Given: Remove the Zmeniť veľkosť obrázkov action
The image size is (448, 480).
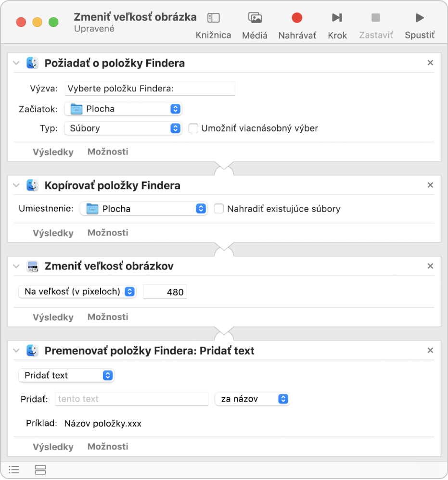Looking at the screenshot, I should click(x=430, y=266).
